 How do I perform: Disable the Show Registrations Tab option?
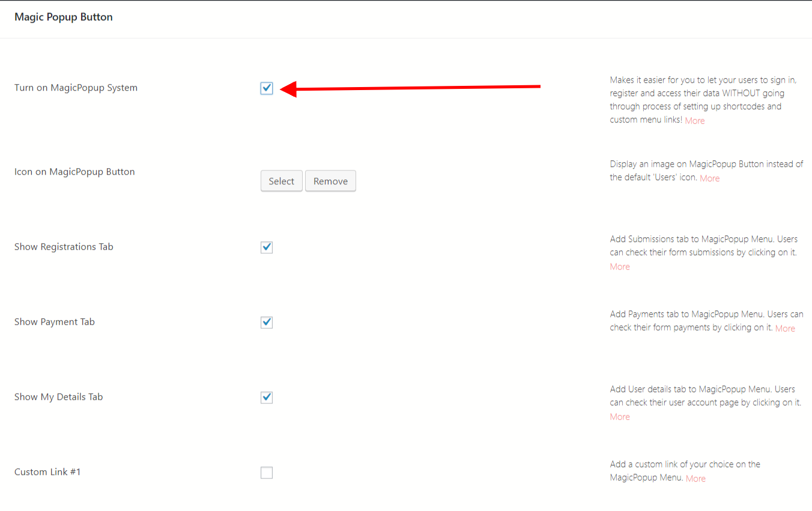[267, 247]
